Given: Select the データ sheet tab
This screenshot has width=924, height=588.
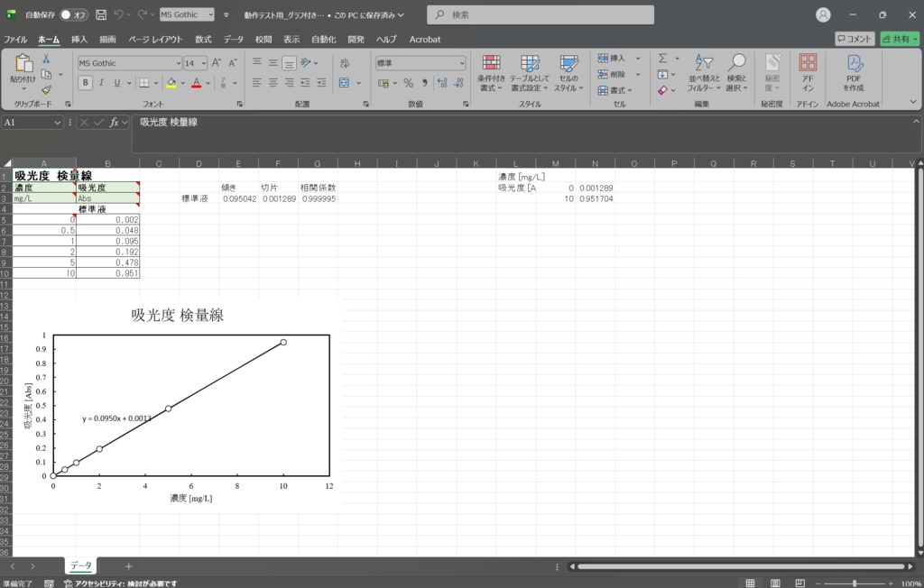Looking at the screenshot, I should [x=80, y=565].
